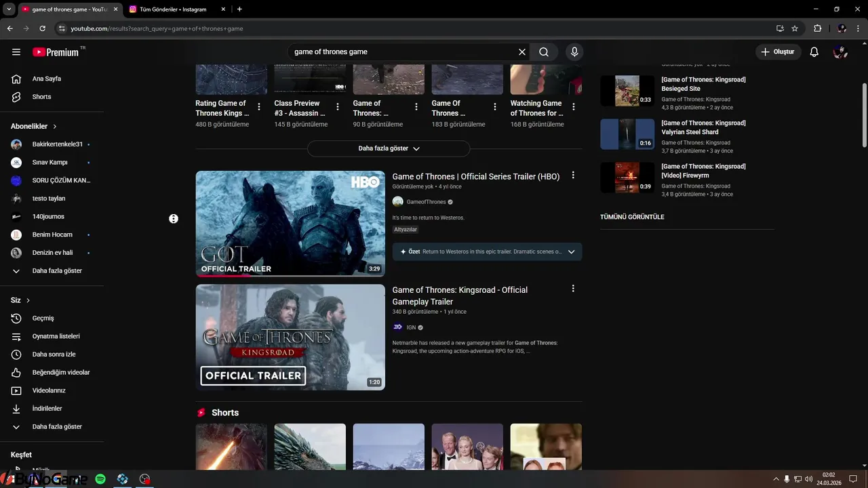Run the search with the magnifier button

(544, 52)
